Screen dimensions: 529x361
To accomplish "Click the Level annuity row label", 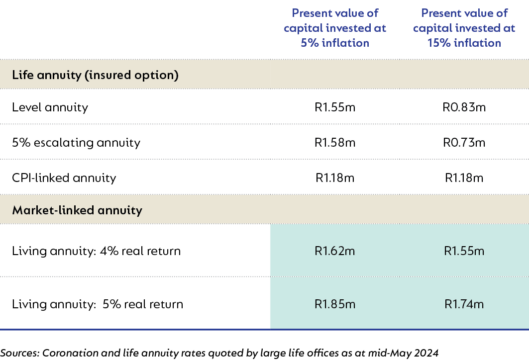I will point(50,107).
